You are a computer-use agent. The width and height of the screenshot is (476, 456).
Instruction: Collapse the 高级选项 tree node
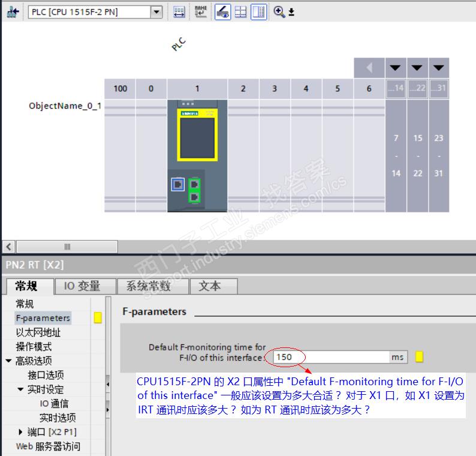tap(8, 361)
